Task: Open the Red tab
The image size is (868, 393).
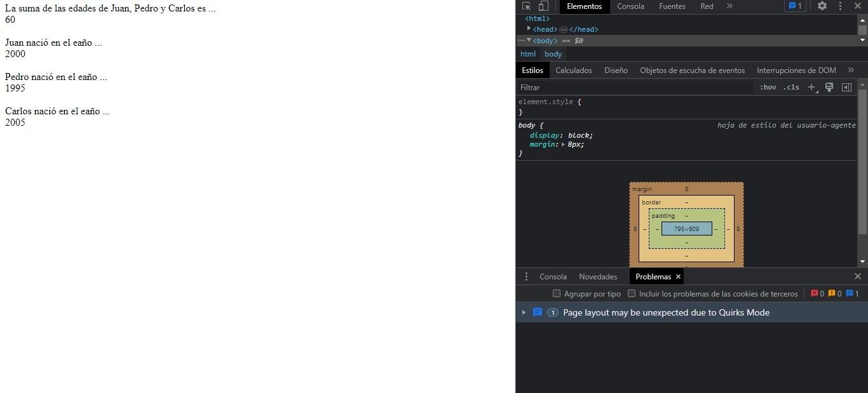Action: click(707, 6)
